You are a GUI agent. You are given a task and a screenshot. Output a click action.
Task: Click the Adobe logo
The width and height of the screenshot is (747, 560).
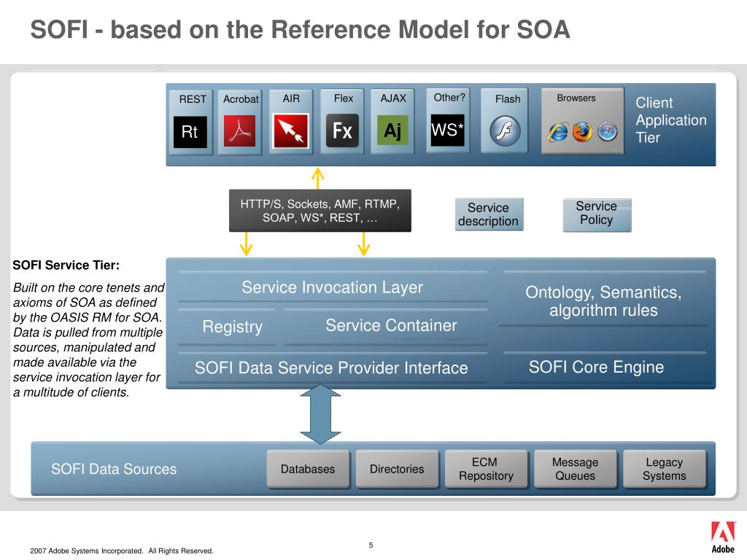tap(723, 537)
